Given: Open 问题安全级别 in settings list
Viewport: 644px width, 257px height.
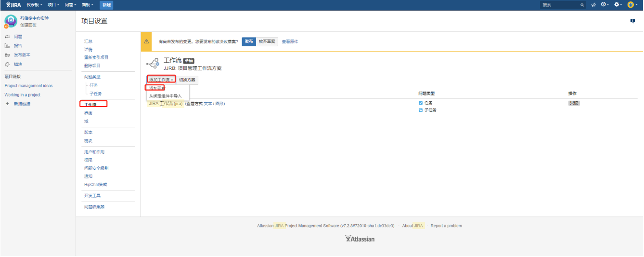Looking at the screenshot, I should 96,168.
